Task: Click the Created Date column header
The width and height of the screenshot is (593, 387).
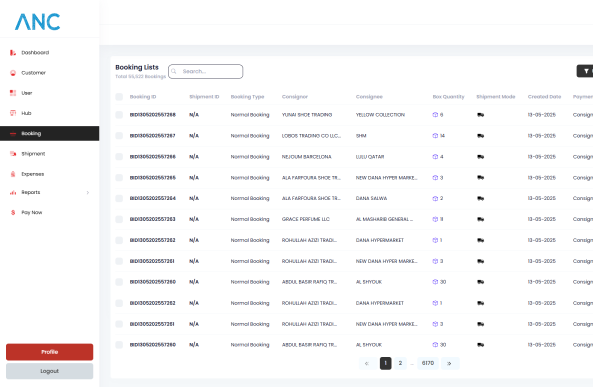Action: 545,97
